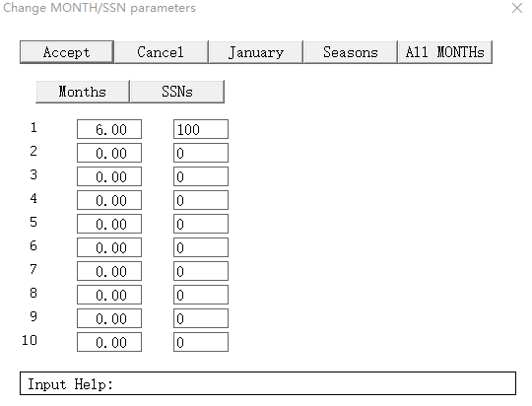
Task: Click the row 5 month field
Action: tap(109, 224)
